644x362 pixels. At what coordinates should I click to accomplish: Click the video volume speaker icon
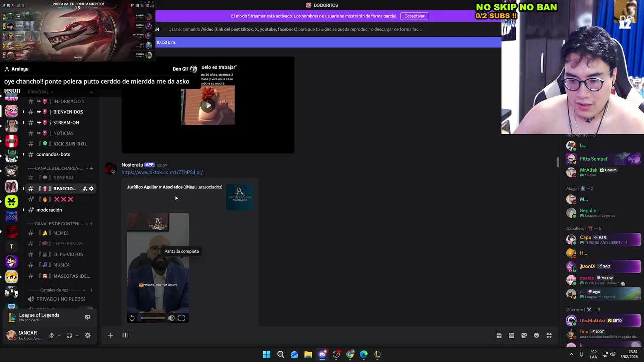171,318
